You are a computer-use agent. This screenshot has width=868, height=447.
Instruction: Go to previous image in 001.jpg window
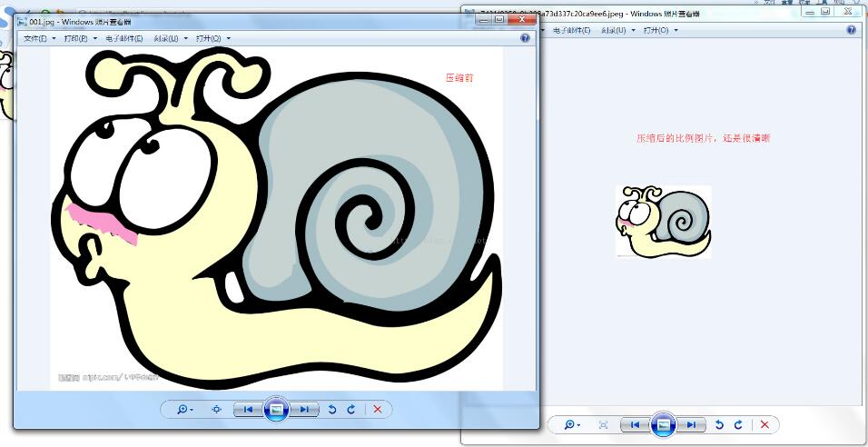pyautogui.click(x=247, y=410)
